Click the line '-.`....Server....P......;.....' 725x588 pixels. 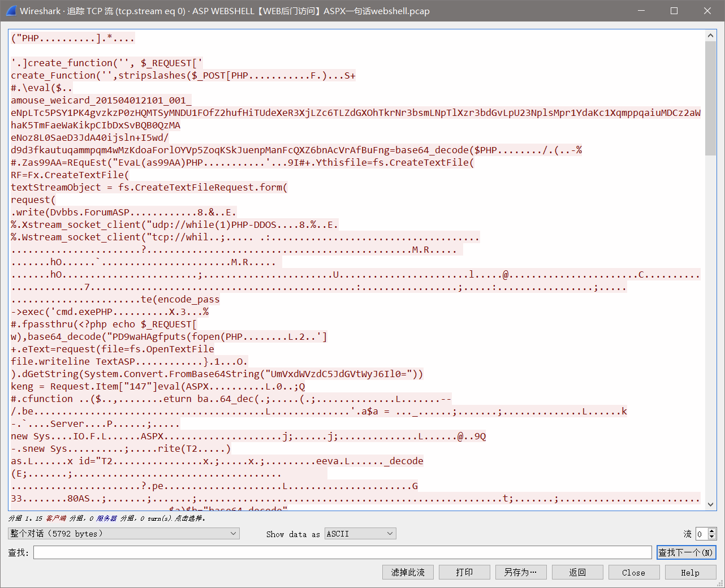pyautogui.click(x=96, y=423)
